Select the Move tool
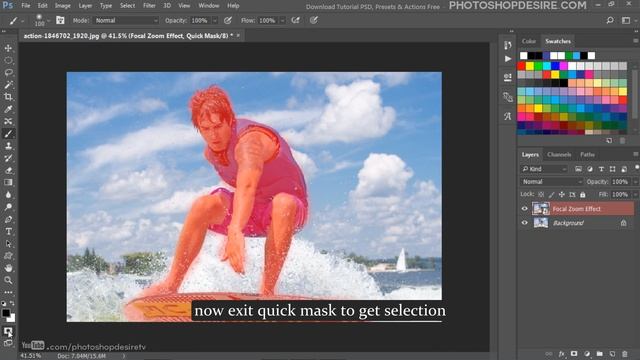 (8, 48)
